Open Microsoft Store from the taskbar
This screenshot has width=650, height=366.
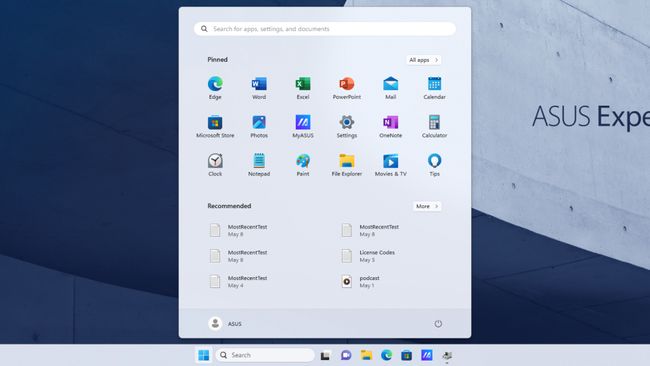pyautogui.click(x=406, y=355)
